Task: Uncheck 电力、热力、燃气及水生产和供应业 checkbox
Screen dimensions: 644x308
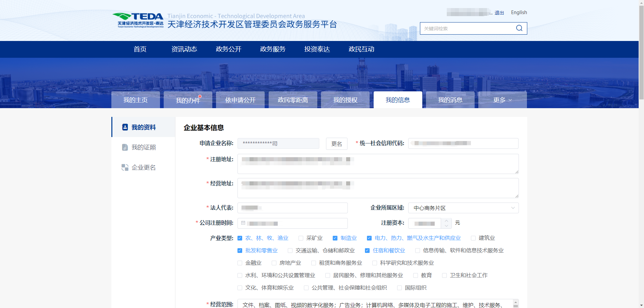Action: click(369, 238)
